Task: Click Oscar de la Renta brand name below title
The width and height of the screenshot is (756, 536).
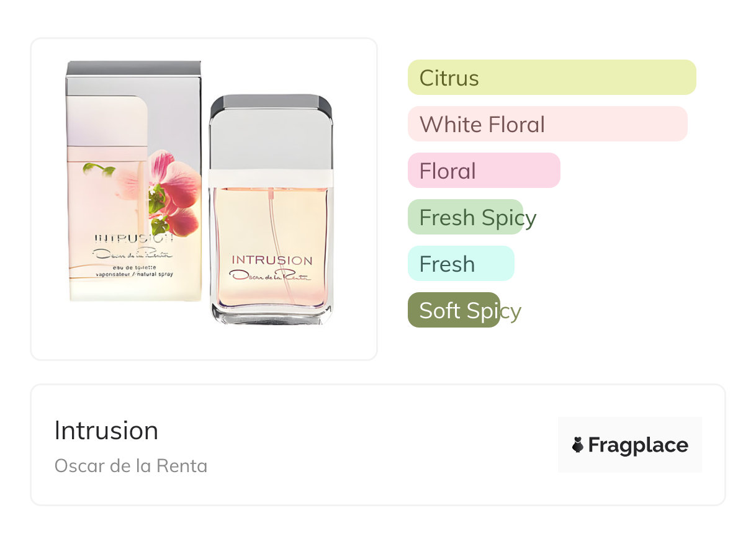Action: [x=131, y=466]
